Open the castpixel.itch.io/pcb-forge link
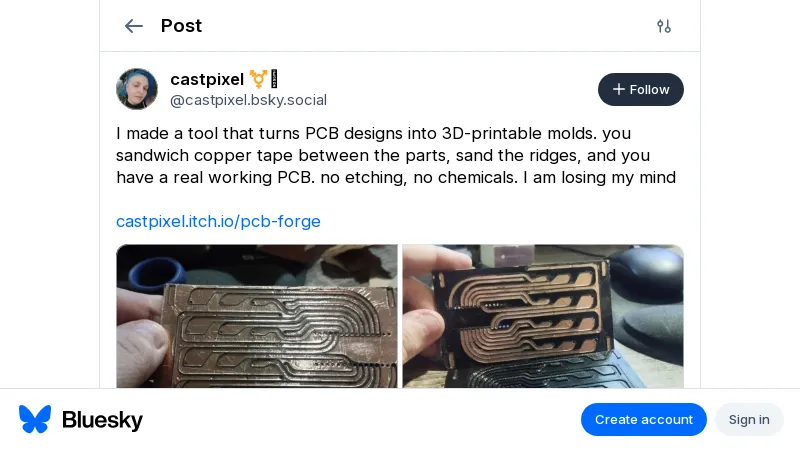 click(218, 221)
